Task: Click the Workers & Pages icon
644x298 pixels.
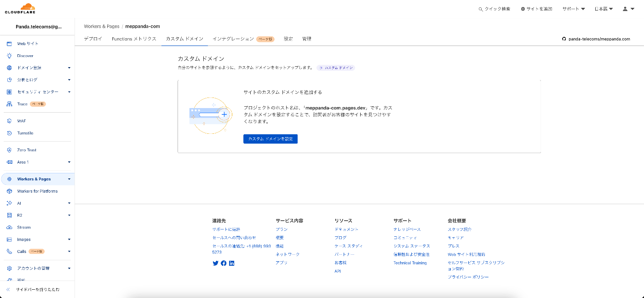Action: [9, 179]
